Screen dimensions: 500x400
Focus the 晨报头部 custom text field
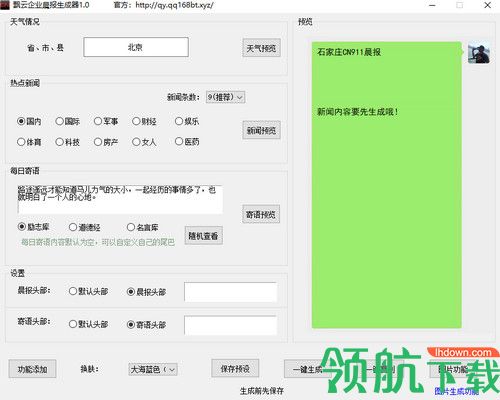[x=230, y=292]
